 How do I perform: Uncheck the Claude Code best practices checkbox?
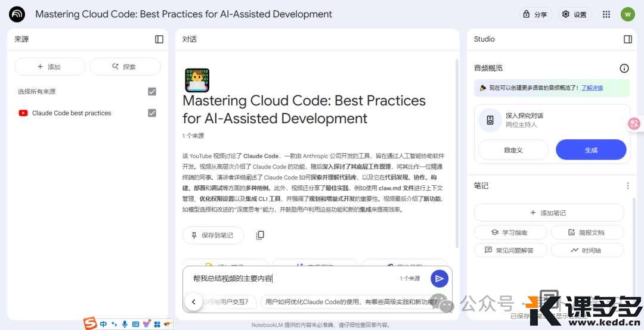point(152,113)
